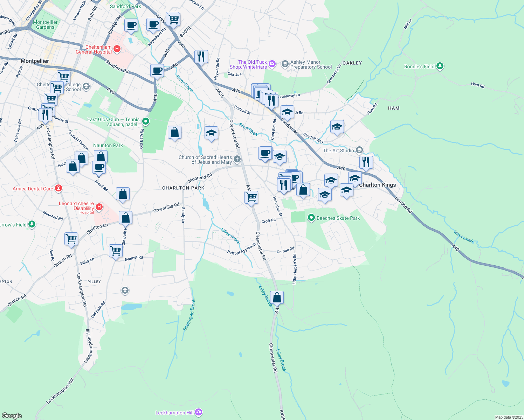
Task: Select the Burrow's Field park marker
Action: (32, 224)
